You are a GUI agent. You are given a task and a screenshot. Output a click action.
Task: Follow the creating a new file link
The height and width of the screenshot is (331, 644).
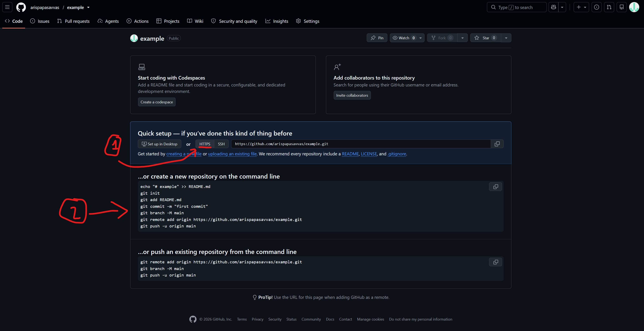point(184,154)
